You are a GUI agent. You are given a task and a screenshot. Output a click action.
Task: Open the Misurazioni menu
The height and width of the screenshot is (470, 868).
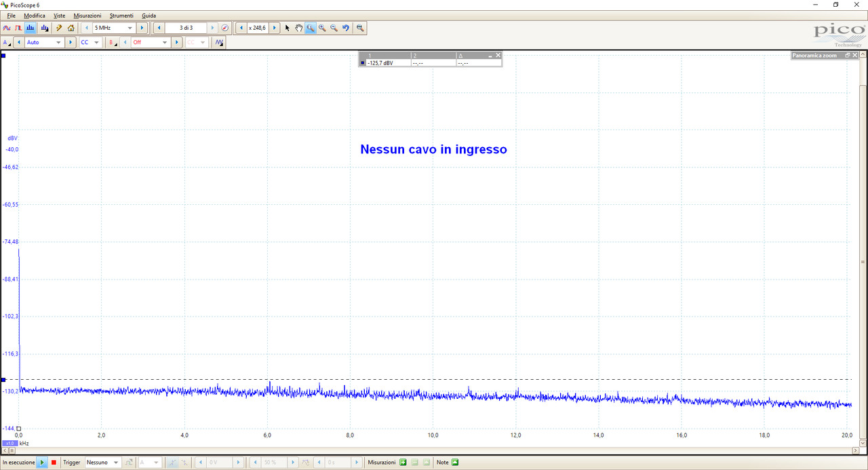point(87,16)
